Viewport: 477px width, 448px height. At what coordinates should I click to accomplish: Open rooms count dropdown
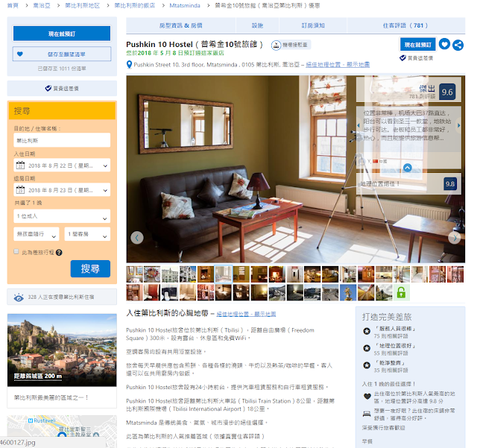[88, 234]
